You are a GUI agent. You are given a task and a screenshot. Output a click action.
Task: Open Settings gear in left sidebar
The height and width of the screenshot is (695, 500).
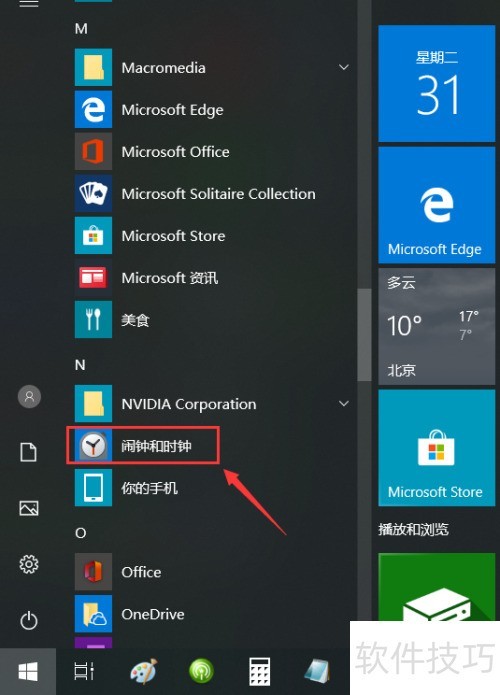29,564
